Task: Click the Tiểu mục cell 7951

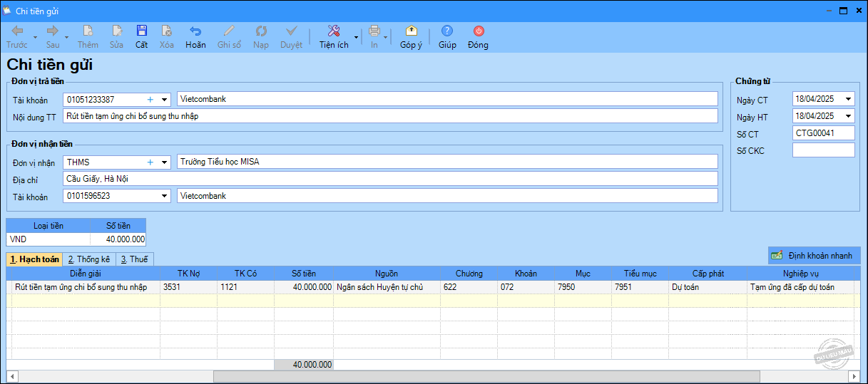Action: point(640,287)
